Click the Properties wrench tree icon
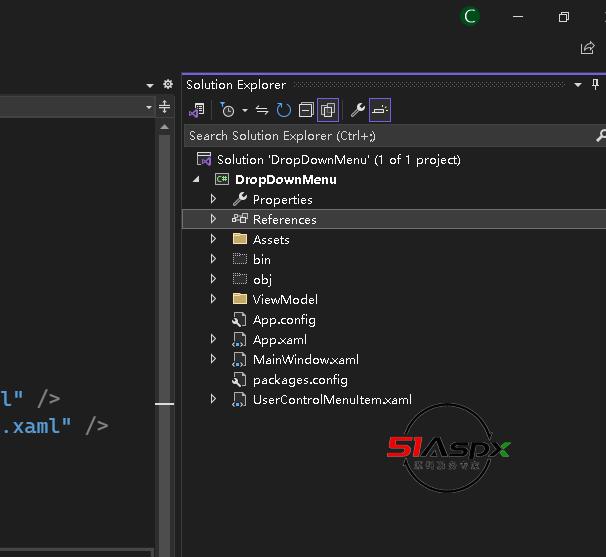Image resolution: width=606 pixels, height=557 pixels. click(x=240, y=199)
